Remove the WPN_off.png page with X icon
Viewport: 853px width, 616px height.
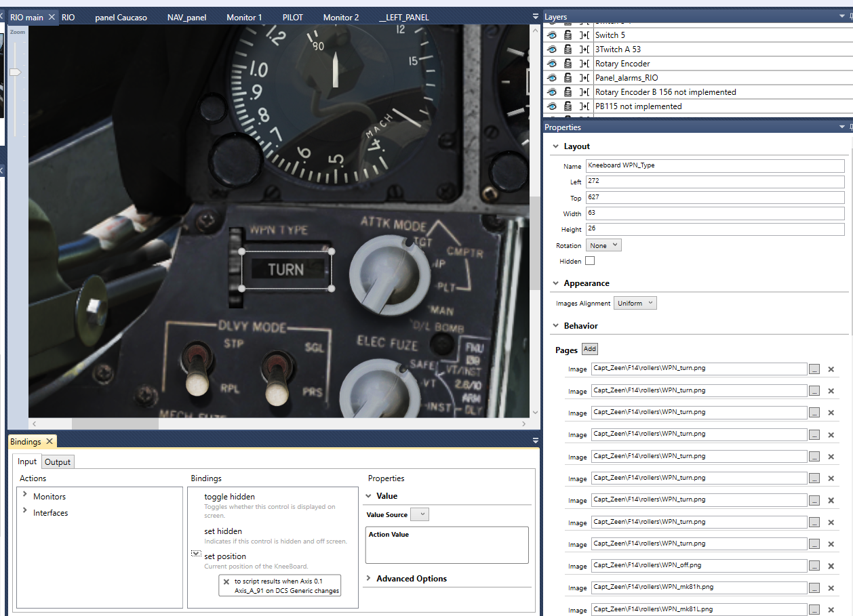[831, 565]
